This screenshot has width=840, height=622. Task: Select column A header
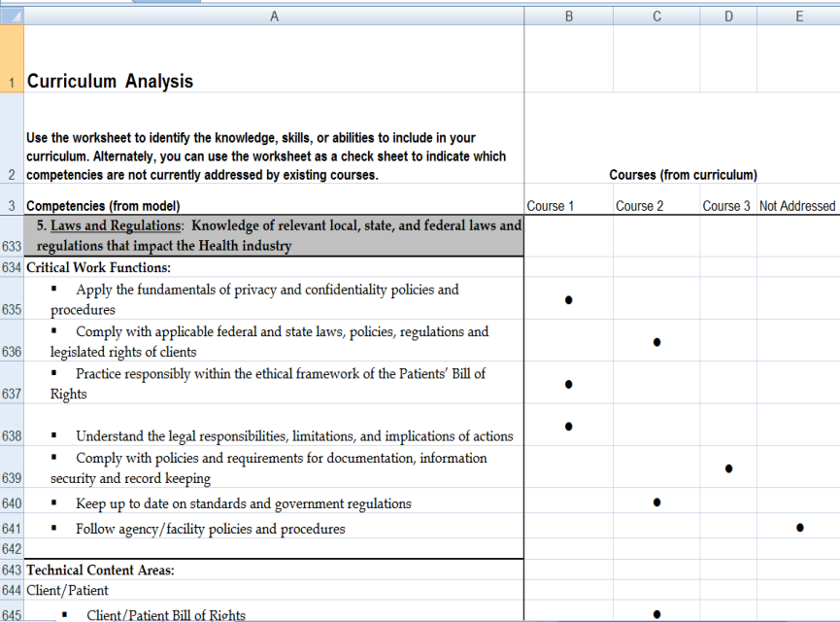(x=274, y=17)
